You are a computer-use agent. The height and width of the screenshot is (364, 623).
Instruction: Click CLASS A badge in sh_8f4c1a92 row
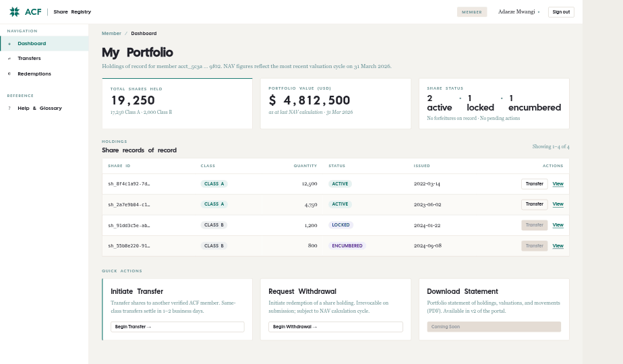pos(214,184)
